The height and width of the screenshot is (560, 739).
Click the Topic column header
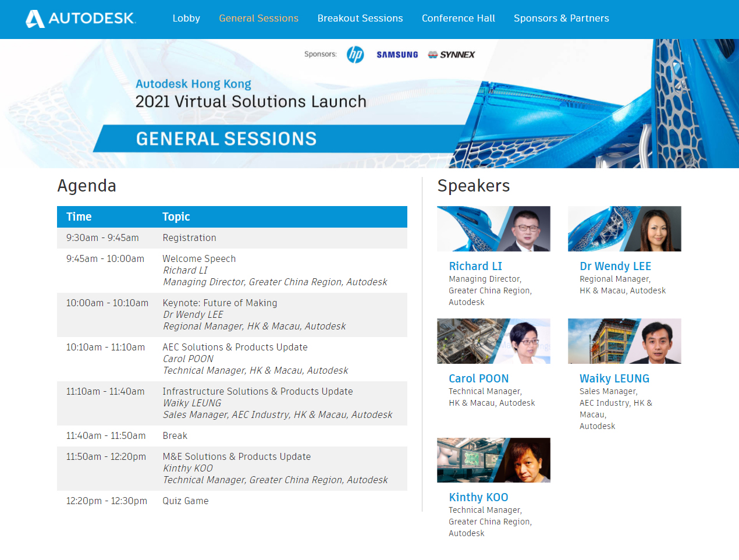pos(176,217)
